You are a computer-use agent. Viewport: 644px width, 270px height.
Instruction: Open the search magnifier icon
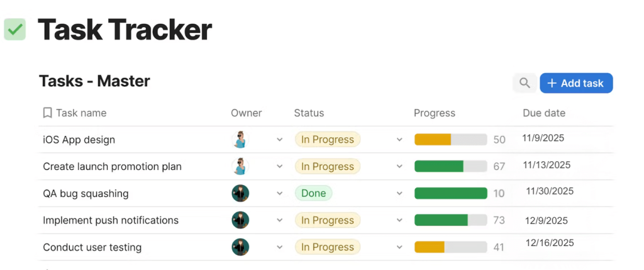coord(525,83)
